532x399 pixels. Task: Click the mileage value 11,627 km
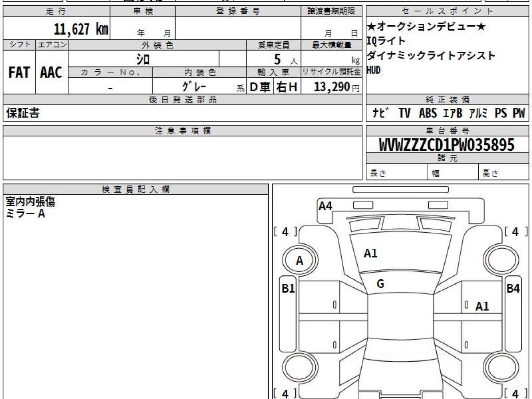tap(81, 30)
